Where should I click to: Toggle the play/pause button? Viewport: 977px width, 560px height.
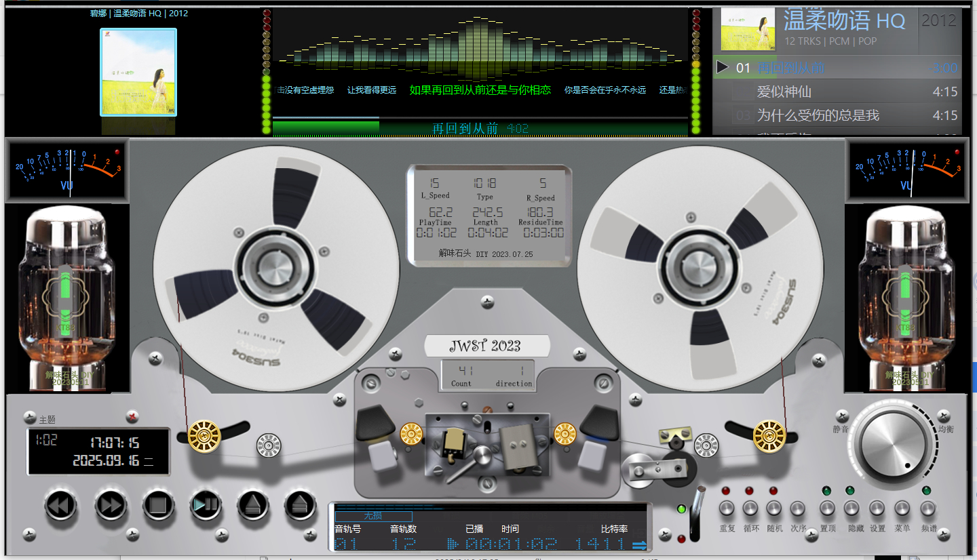[206, 505]
